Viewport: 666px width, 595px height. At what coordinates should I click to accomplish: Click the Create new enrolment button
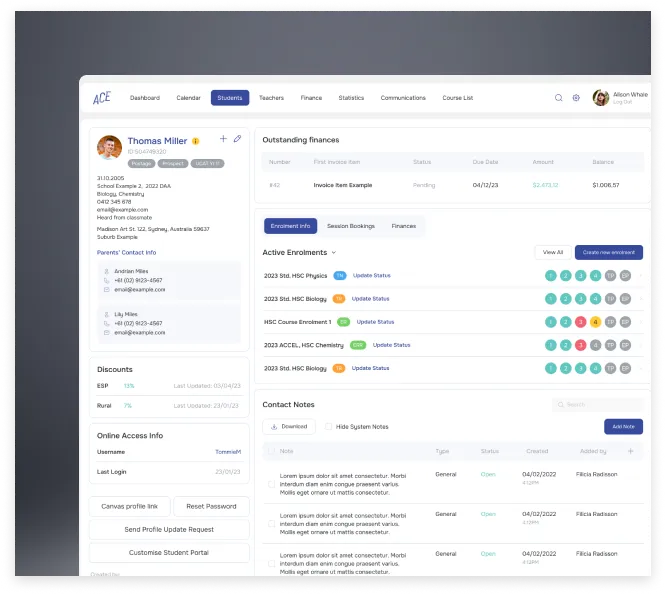coord(608,253)
